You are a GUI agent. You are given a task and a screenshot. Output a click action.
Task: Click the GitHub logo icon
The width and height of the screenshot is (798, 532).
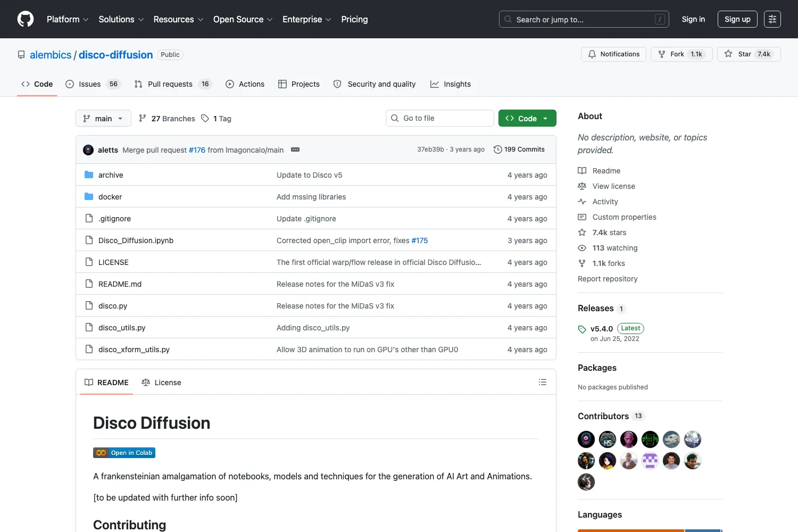[26, 19]
